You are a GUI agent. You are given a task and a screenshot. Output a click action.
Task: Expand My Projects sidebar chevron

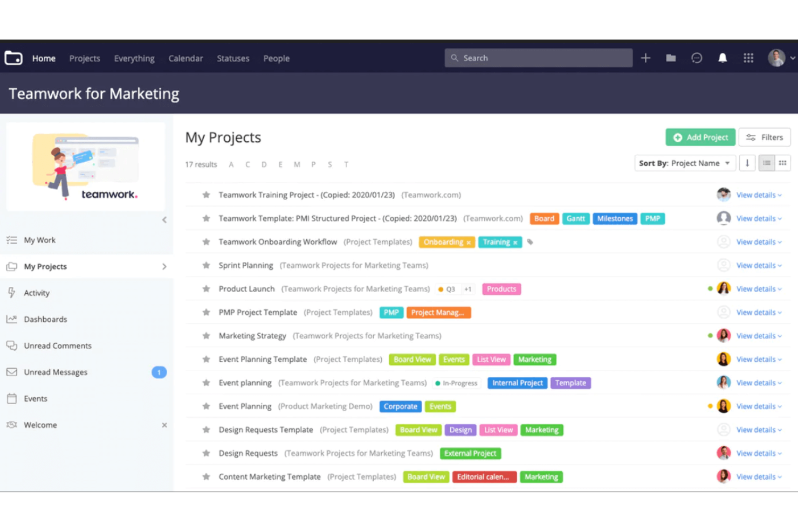tap(164, 266)
